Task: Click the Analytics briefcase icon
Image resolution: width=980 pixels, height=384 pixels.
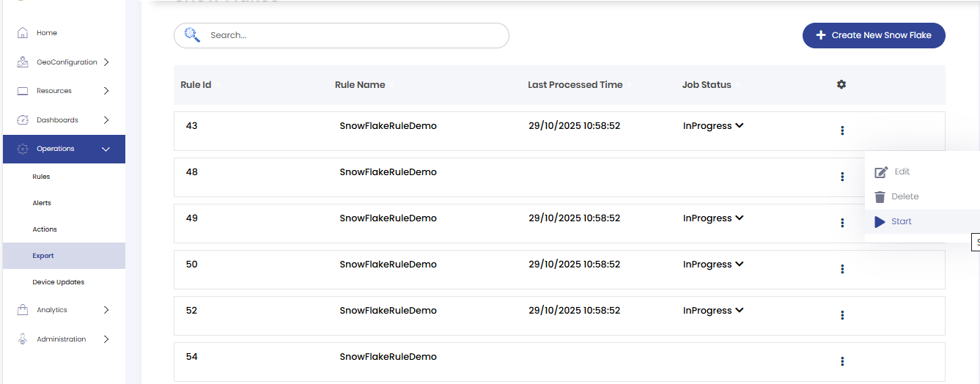Action: tap(23, 310)
